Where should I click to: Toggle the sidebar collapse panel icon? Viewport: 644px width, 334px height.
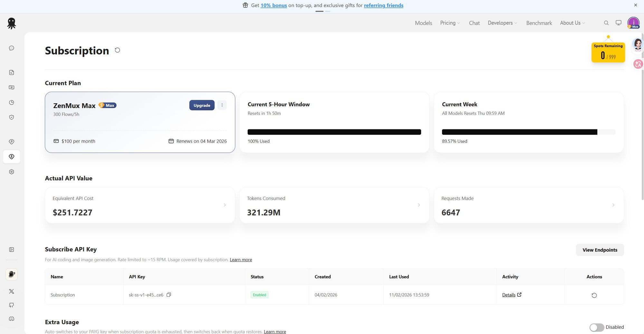(12, 249)
